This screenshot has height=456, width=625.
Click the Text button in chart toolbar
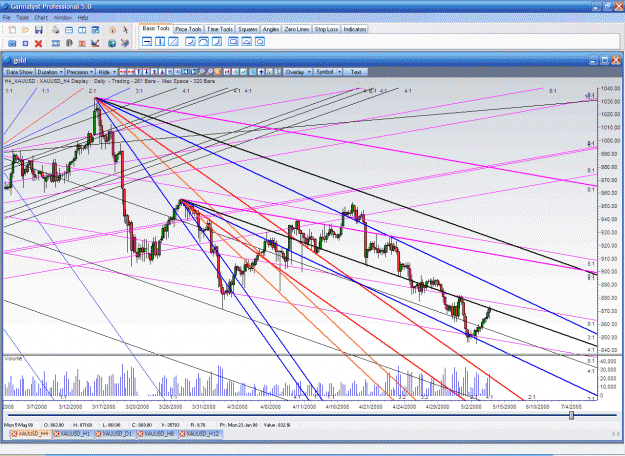(x=356, y=72)
